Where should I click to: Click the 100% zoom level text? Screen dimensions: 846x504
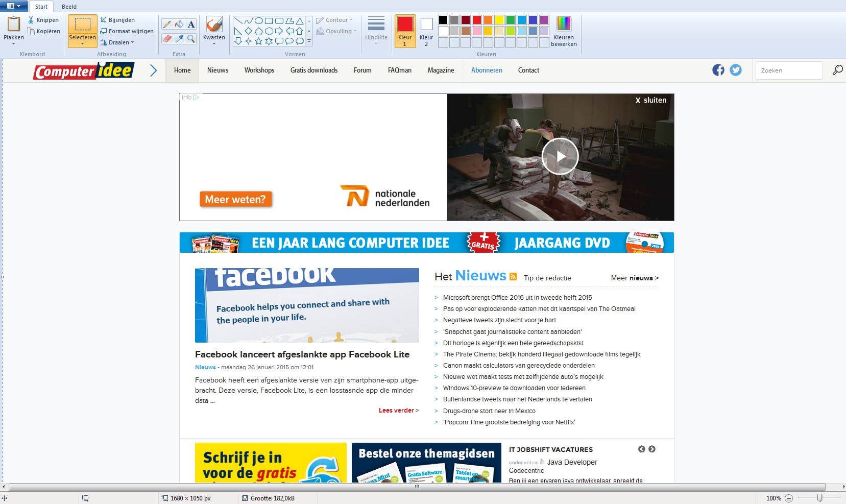point(774,498)
